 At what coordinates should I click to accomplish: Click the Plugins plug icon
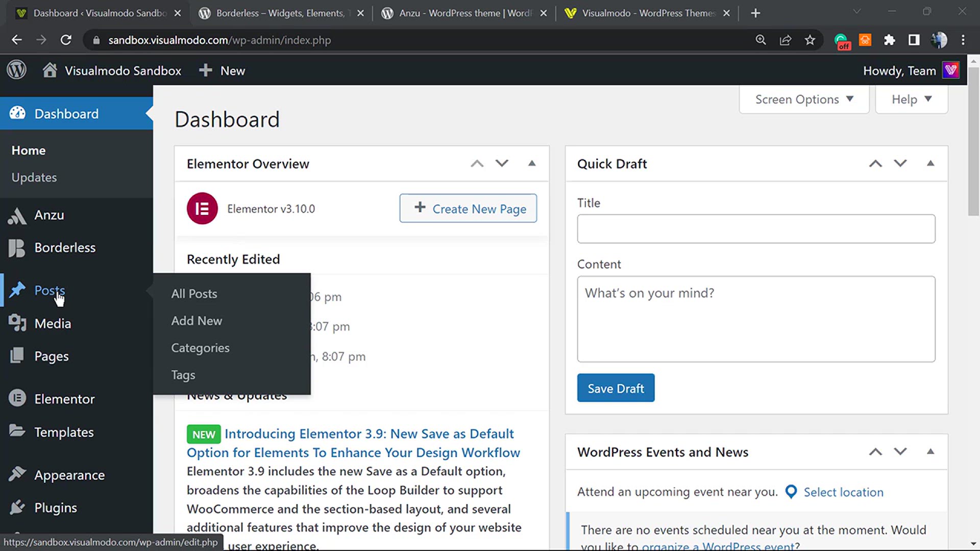17,507
